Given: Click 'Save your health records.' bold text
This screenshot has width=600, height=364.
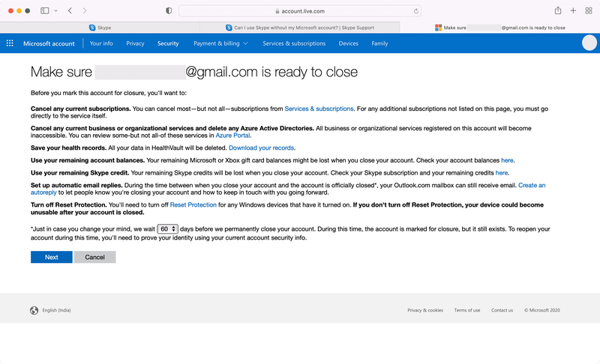Looking at the screenshot, I should pos(68,148).
